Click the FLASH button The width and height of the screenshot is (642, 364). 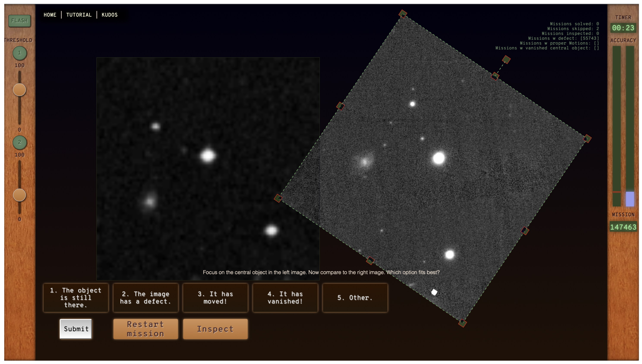point(19,21)
